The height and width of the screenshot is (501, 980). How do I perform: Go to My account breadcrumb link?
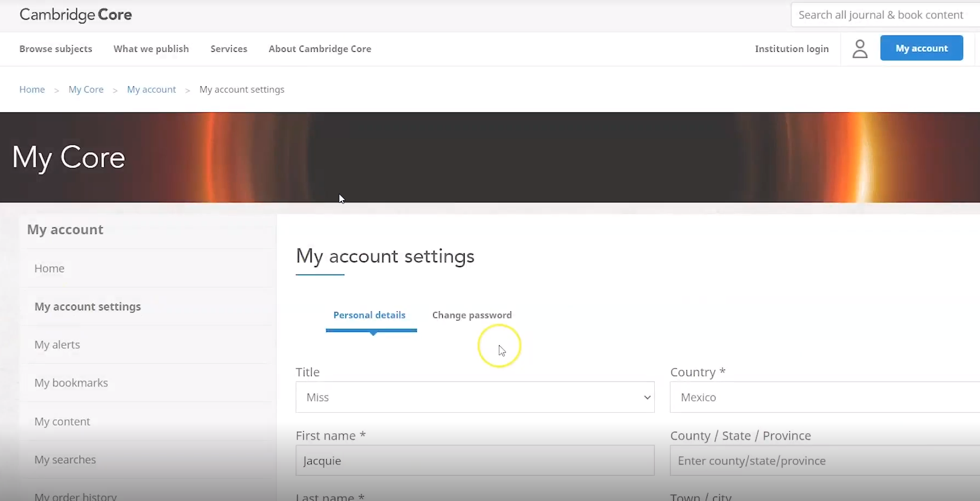(151, 89)
